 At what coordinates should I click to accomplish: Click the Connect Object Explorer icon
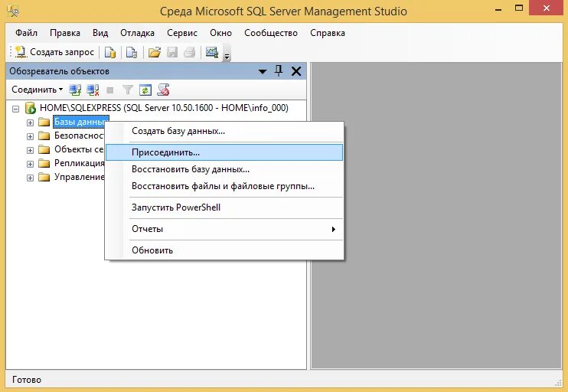click(75, 90)
